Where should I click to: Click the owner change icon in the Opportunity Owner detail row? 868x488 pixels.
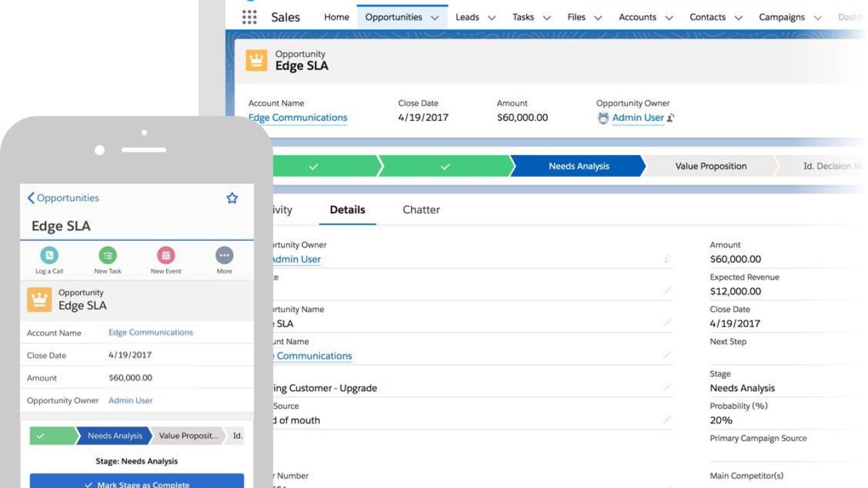(667, 259)
